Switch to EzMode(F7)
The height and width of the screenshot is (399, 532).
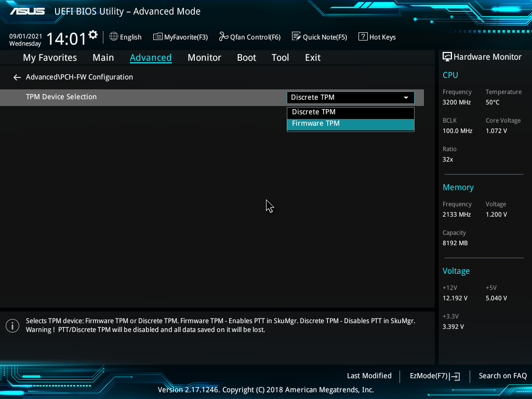[435, 376]
